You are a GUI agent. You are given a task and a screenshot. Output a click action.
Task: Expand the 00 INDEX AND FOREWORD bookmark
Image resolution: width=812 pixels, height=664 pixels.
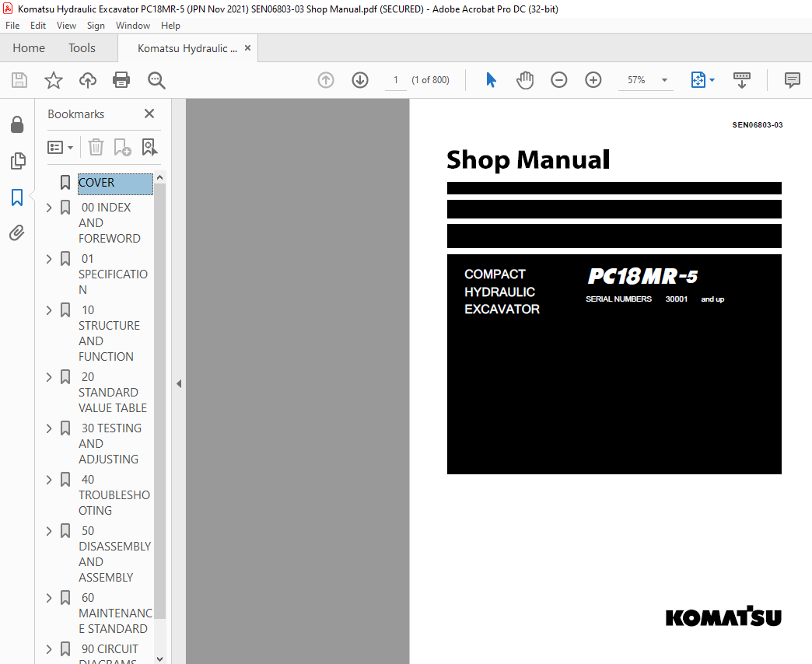click(49, 208)
